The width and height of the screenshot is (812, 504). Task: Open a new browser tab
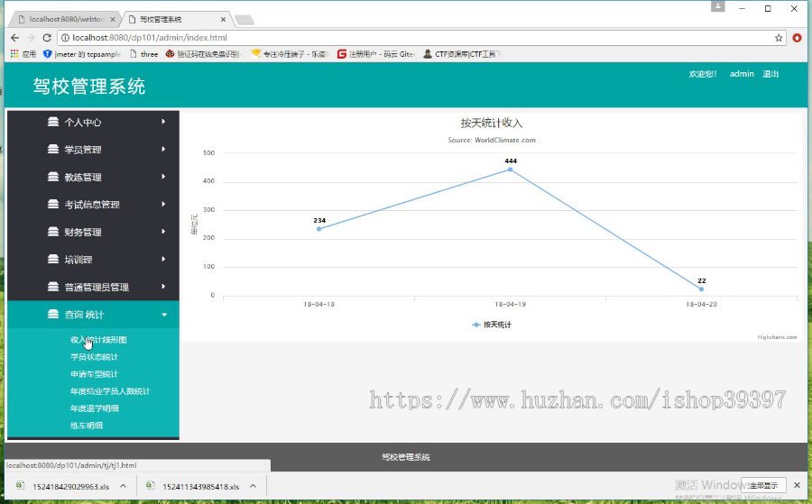point(244,20)
